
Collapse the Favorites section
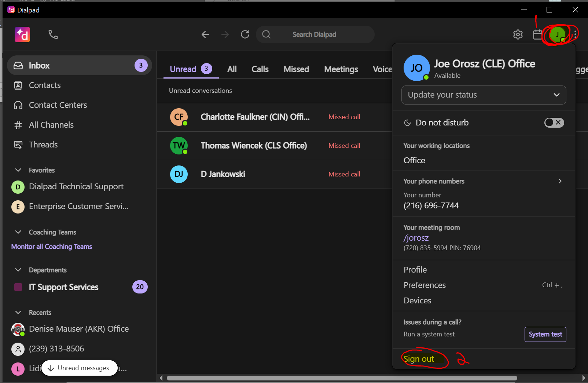click(18, 170)
